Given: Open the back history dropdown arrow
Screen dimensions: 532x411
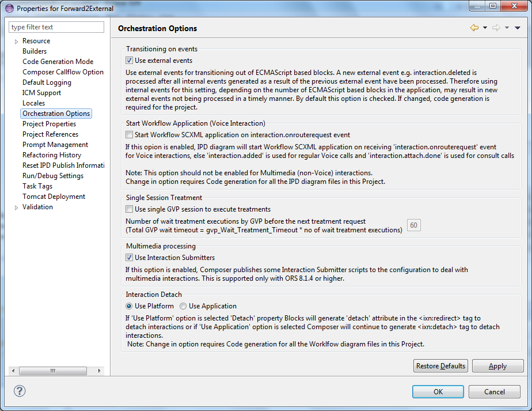Looking at the screenshot, I should click(x=485, y=28).
